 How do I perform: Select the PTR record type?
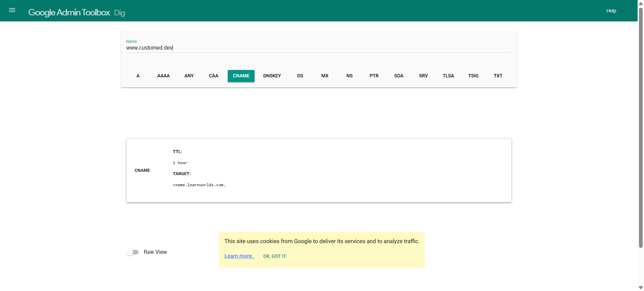pos(374,76)
